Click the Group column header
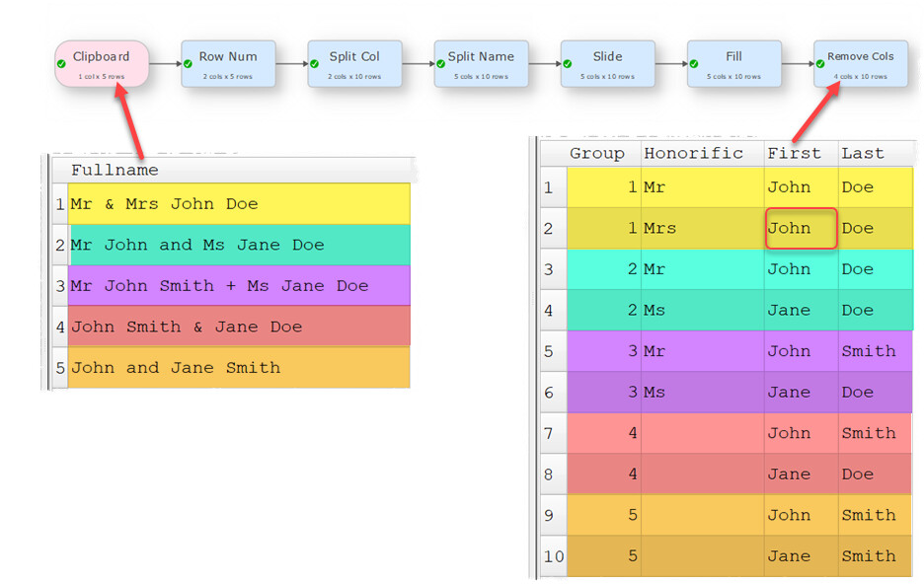This screenshot has width=924, height=584. [x=597, y=153]
